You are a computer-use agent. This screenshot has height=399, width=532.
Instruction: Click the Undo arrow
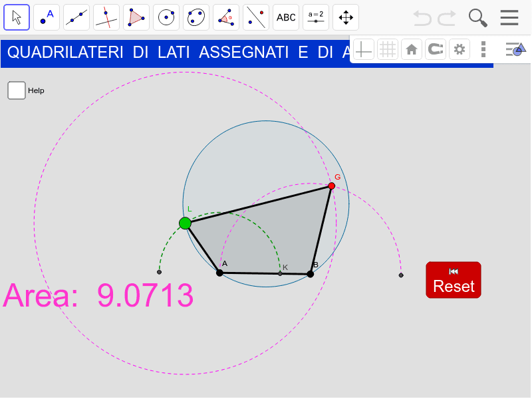[x=422, y=18]
